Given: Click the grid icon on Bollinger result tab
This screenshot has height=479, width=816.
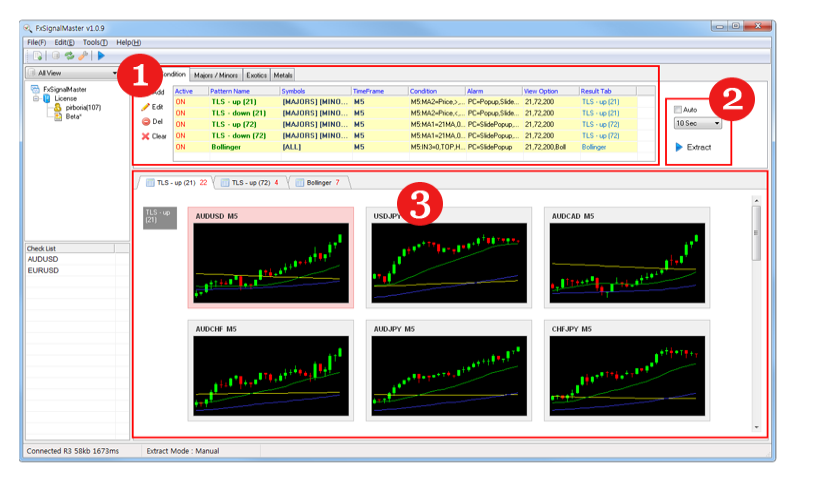Looking at the screenshot, I should click(x=300, y=183).
